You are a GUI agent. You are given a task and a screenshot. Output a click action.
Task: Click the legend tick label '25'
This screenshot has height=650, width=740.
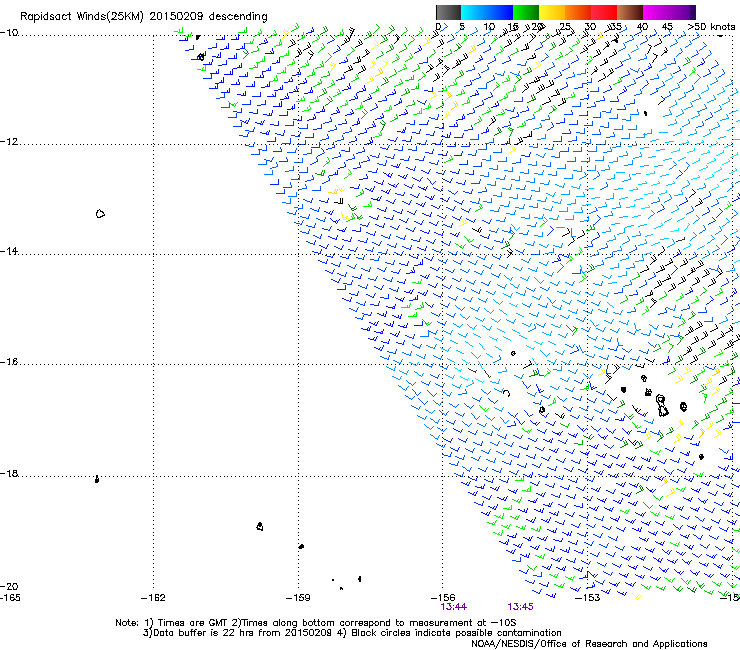point(565,26)
